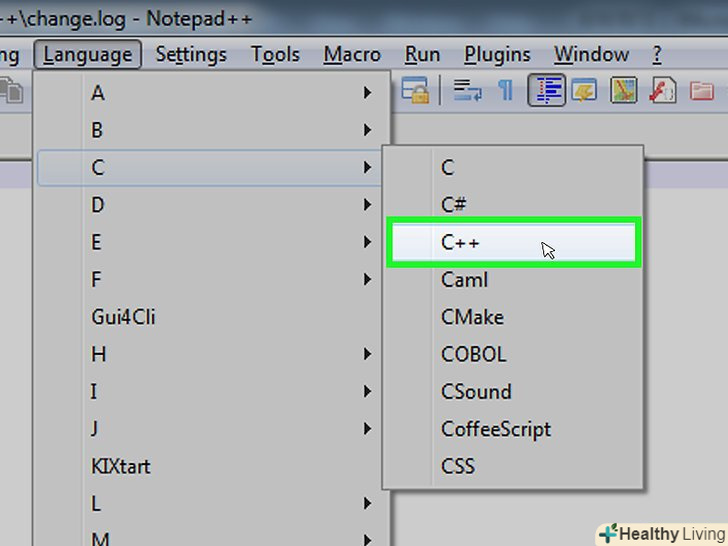Open the Macro menu

(352, 55)
